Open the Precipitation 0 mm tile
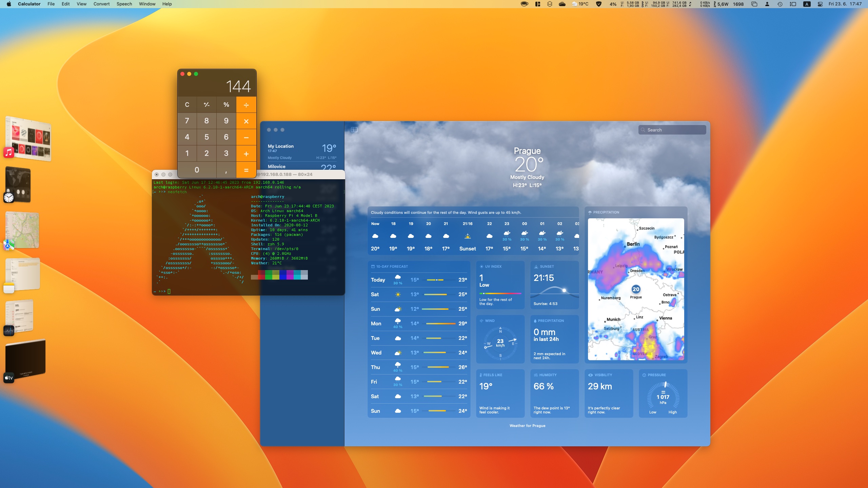 554,339
